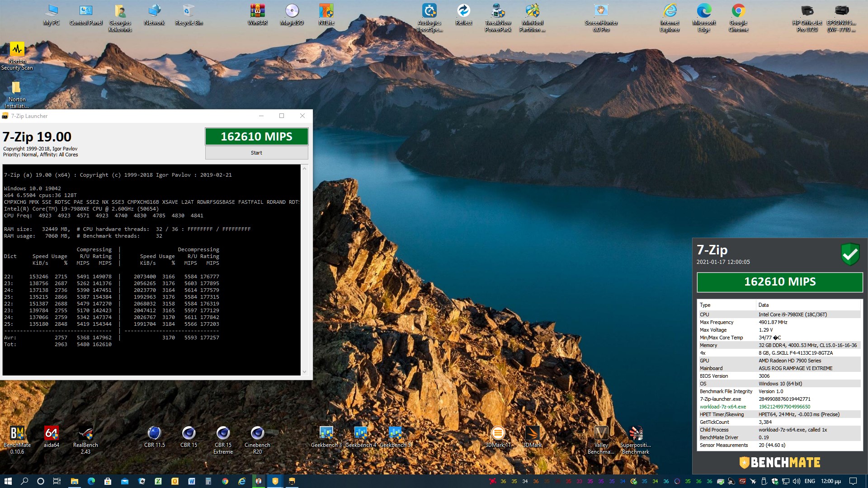Select the Norton Security Scan icon

pos(17,56)
